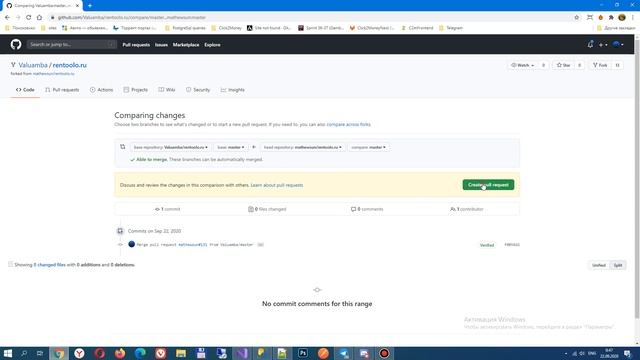Open Issues in the top navigation
This screenshot has height=360, width=640.
(x=161, y=45)
